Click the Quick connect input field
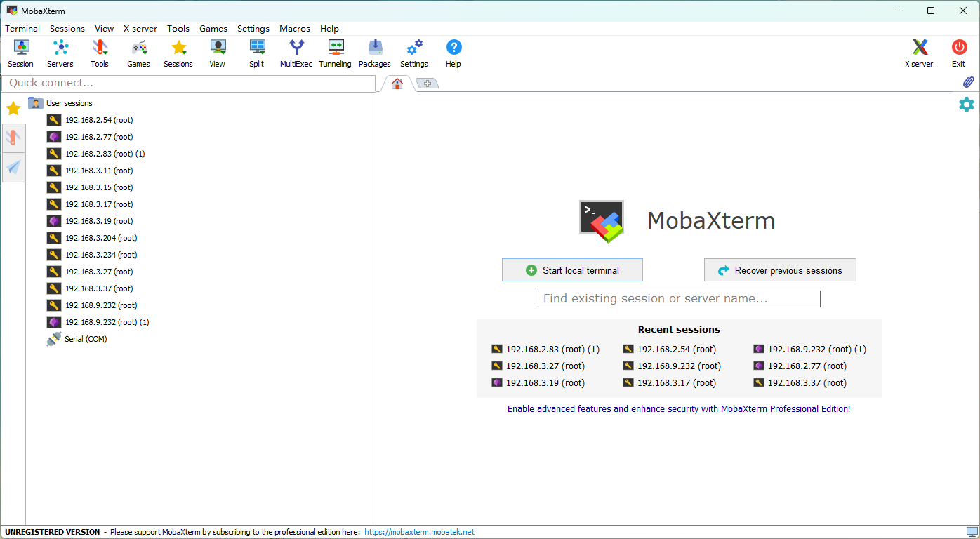 [x=189, y=83]
